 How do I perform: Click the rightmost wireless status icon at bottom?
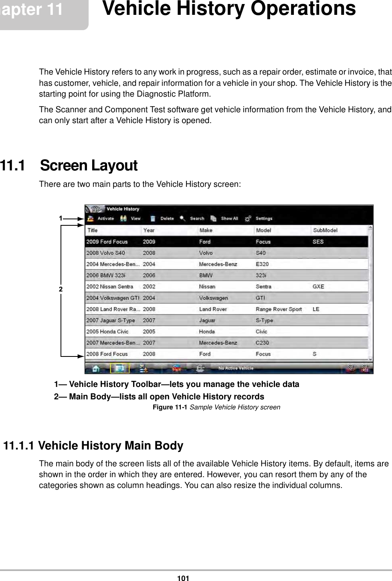(365, 368)
